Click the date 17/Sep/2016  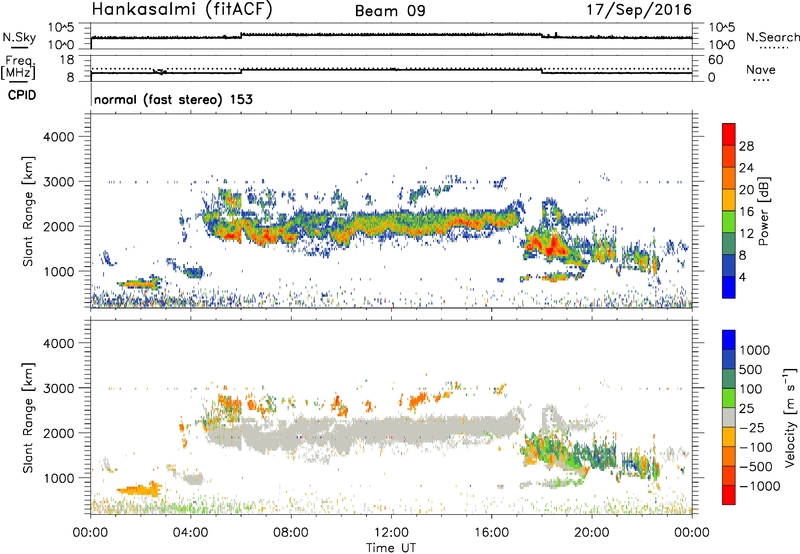pyautogui.click(x=639, y=10)
